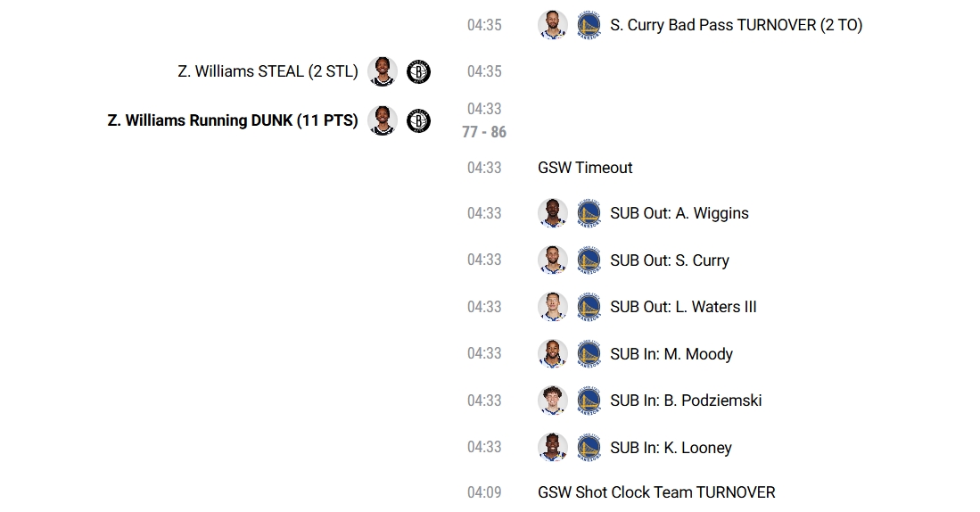Click A. Wiggins headshot in SUB Out row
980x512 pixels.
[x=553, y=213]
